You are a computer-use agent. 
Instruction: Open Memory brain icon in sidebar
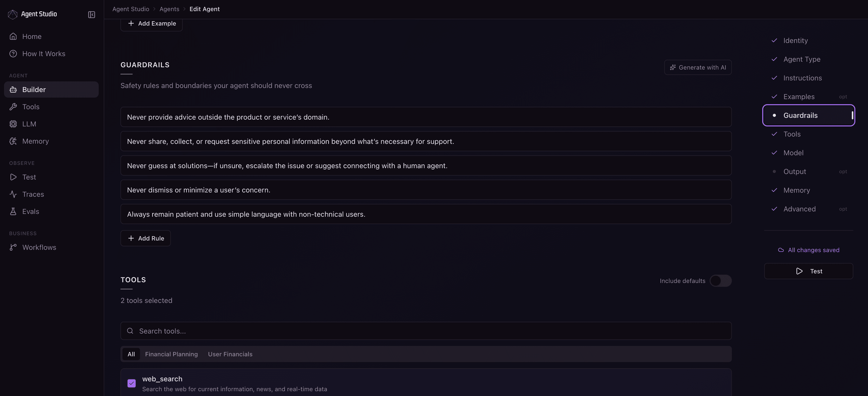13,141
